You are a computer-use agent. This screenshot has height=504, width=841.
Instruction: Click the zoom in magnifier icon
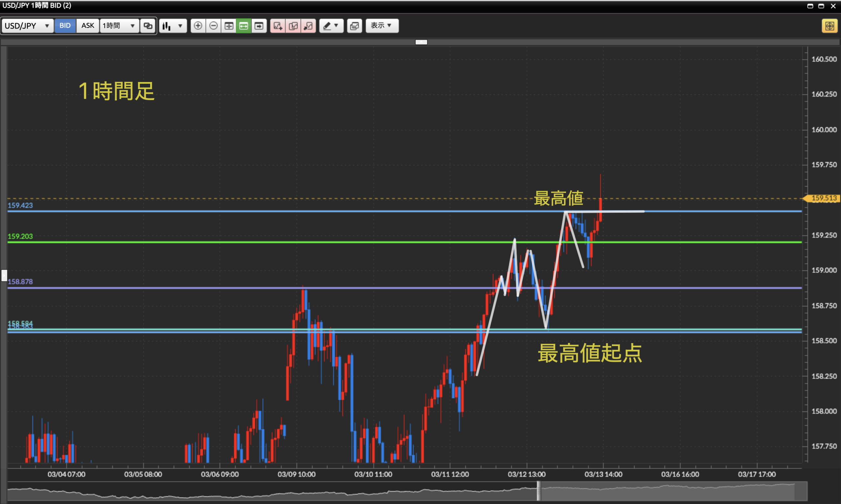(198, 26)
